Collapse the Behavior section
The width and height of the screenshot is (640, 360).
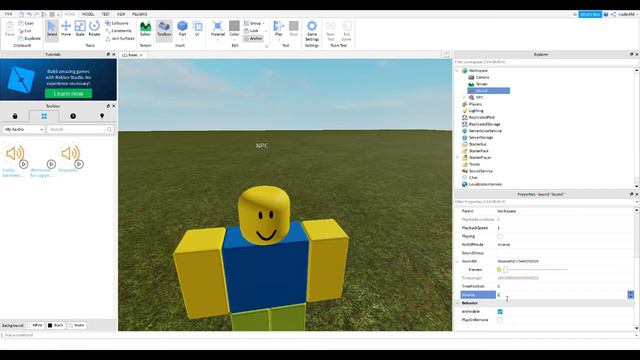pos(457,303)
